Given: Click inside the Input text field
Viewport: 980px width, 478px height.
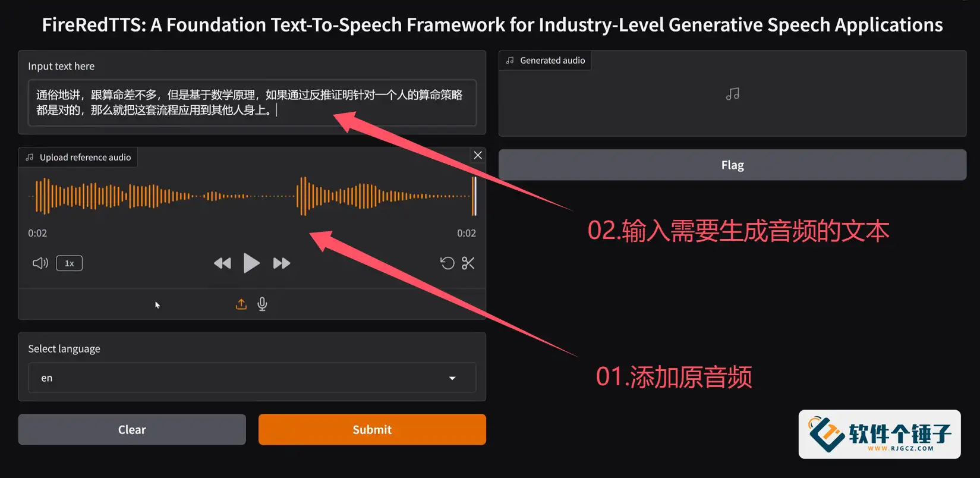Looking at the screenshot, I should pos(252,102).
